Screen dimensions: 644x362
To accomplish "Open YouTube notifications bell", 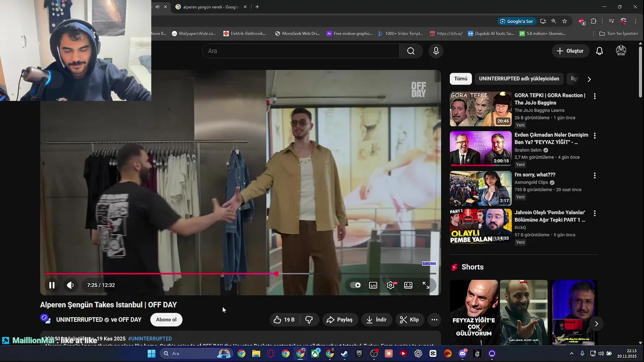I will (x=599, y=51).
